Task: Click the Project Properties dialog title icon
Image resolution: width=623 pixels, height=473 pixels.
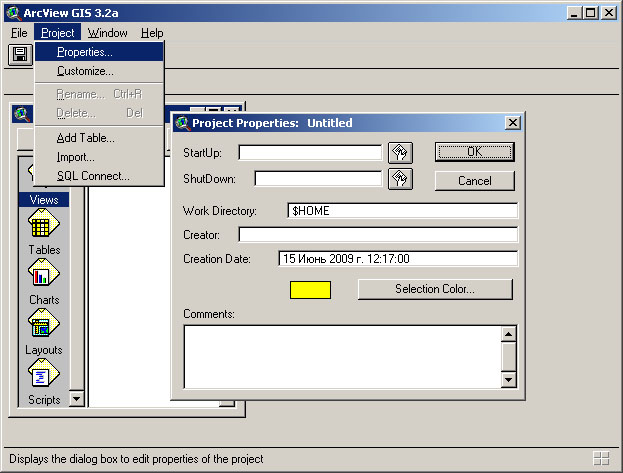Action: pyautogui.click(x=182, y=122)
